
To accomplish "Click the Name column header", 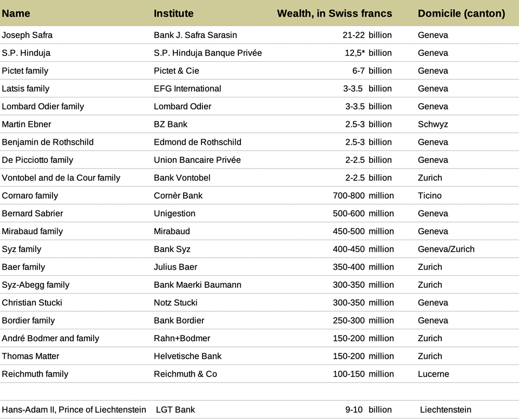I will tap(16, 13).
